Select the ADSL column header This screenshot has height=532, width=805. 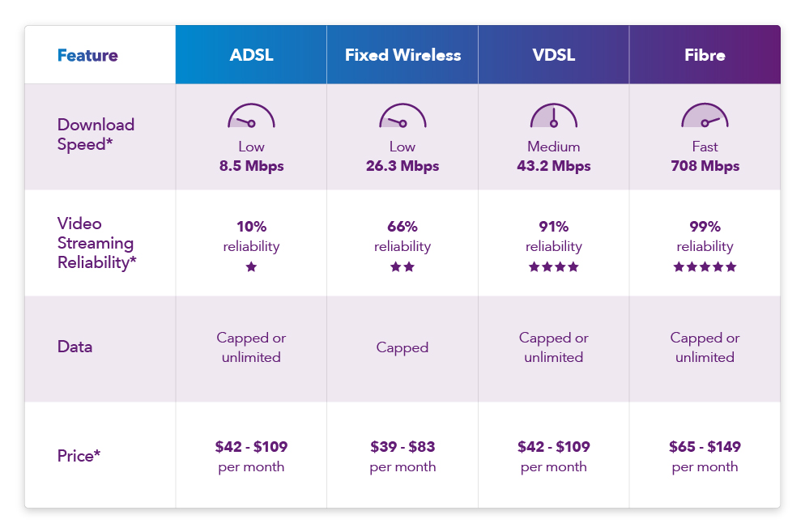click(251, 55)
